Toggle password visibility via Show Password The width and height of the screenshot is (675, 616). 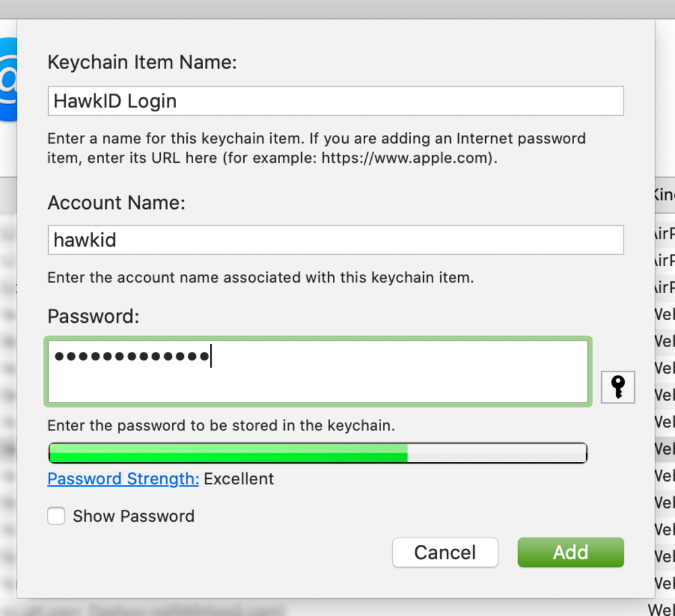point(56,517)
